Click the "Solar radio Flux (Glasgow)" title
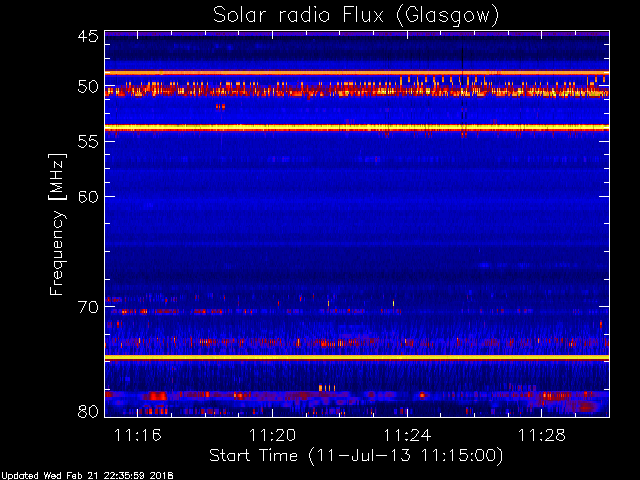 [x=356, y=16]
